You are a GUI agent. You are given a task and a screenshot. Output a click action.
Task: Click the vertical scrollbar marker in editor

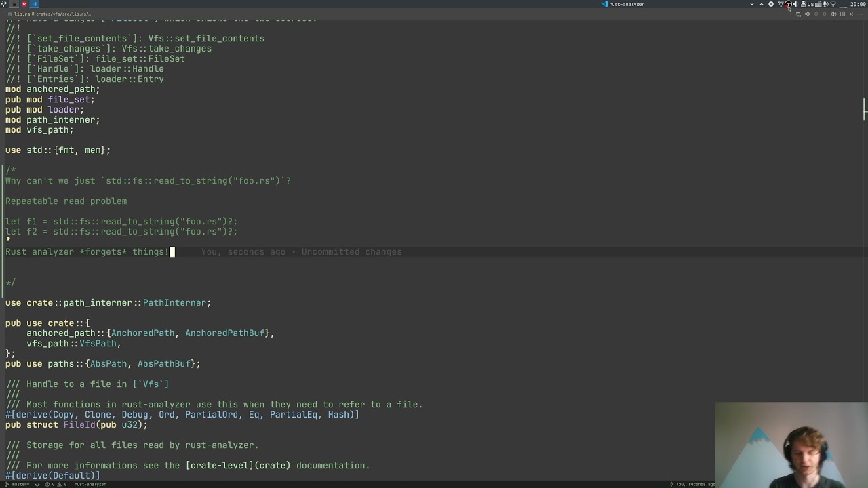[865, 108]
